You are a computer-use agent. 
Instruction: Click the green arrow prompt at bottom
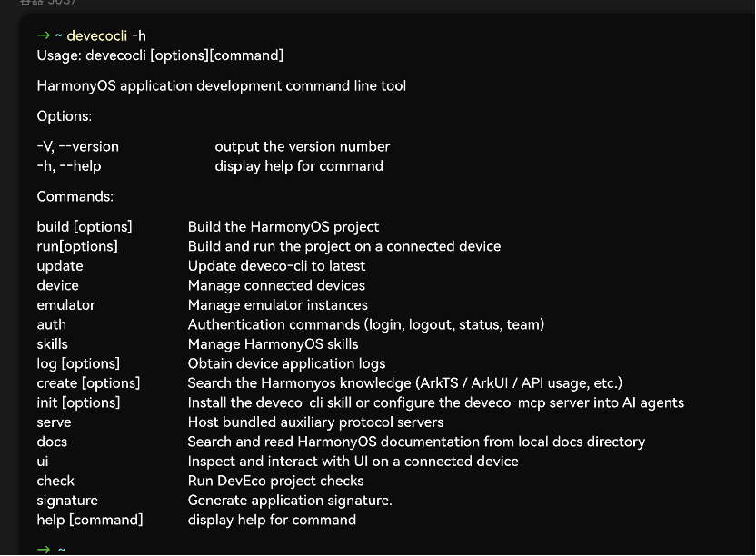pos(44,550)
